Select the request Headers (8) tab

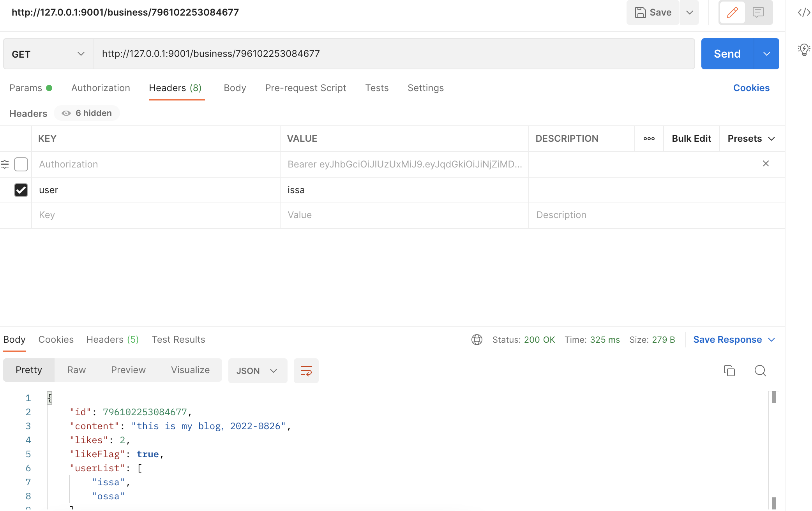(175, 88)
